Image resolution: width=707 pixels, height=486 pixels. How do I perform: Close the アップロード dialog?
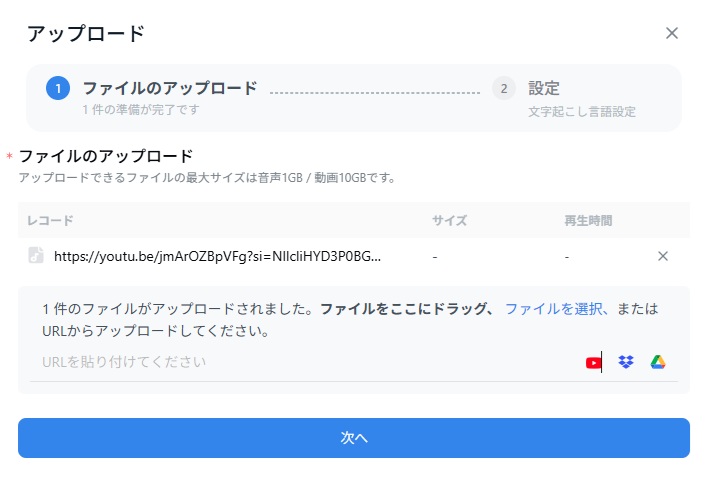pyautogui.click(x=672, y=33)
